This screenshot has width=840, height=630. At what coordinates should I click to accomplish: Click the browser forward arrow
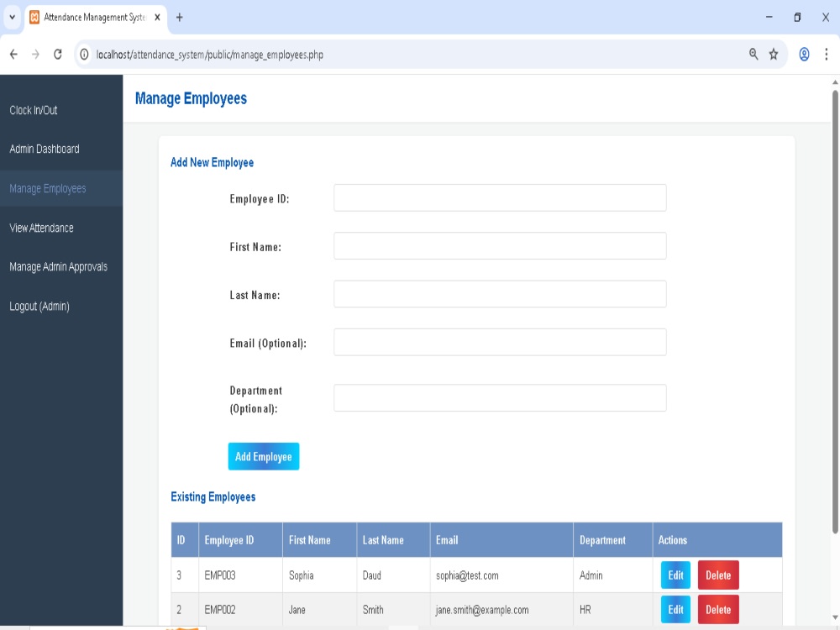click(35, 54)
